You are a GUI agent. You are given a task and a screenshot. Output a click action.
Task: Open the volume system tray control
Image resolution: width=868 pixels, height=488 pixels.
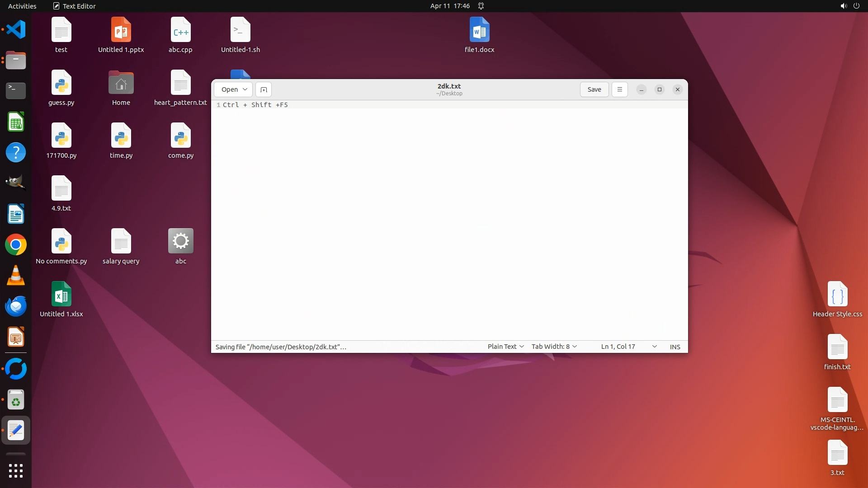[x=843, y=6]
